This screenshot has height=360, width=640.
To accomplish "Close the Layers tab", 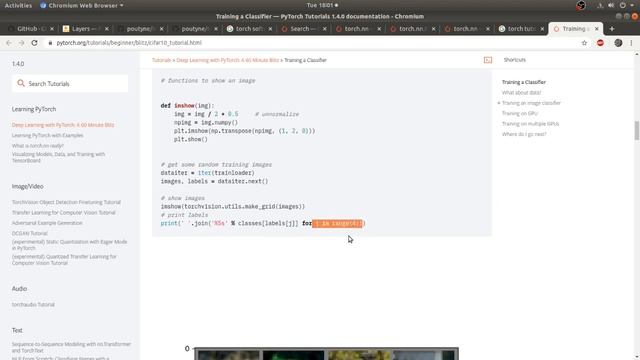I will click(107, 29).
